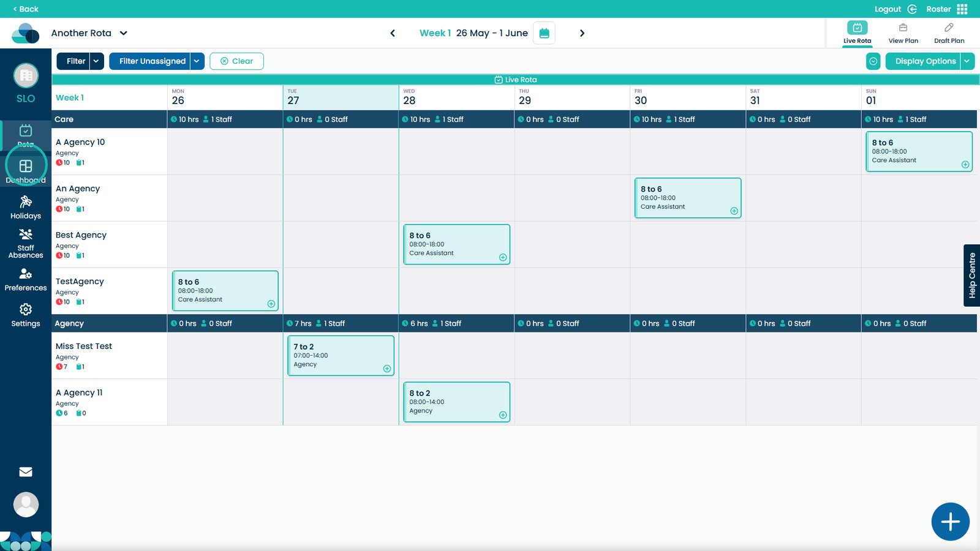Image resolution: width=980 pixels, height=551 pixels.
Task: Open the Display Options dropdown arrow
Action: click(x=967, y=61)
